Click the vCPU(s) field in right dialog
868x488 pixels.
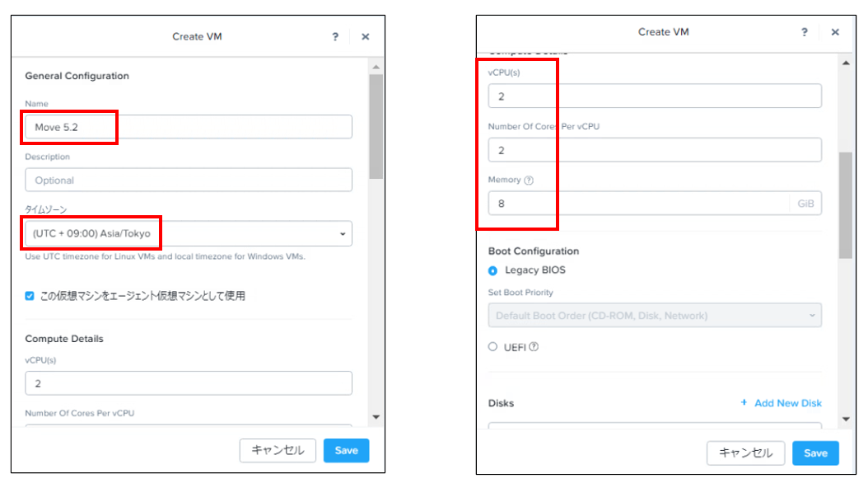pyautogui.click(x=655, y=96)
